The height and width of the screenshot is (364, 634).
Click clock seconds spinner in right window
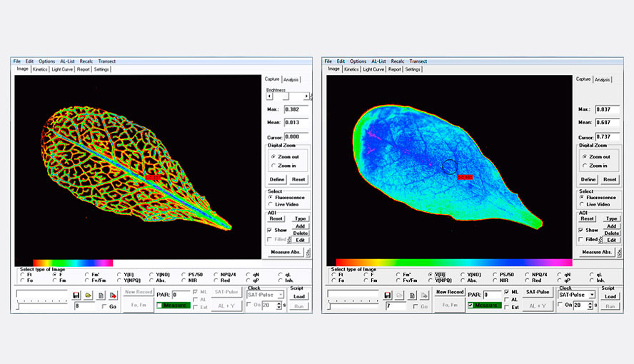tap(590, 305)
